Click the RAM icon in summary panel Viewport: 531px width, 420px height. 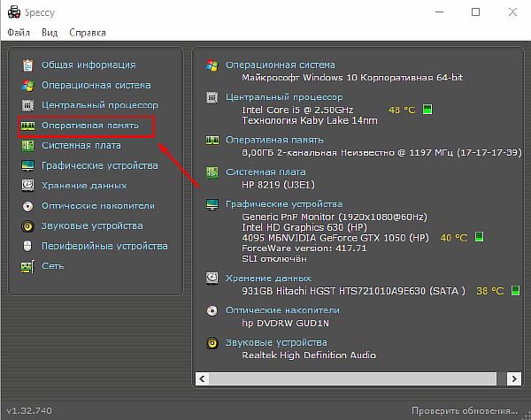212,140
